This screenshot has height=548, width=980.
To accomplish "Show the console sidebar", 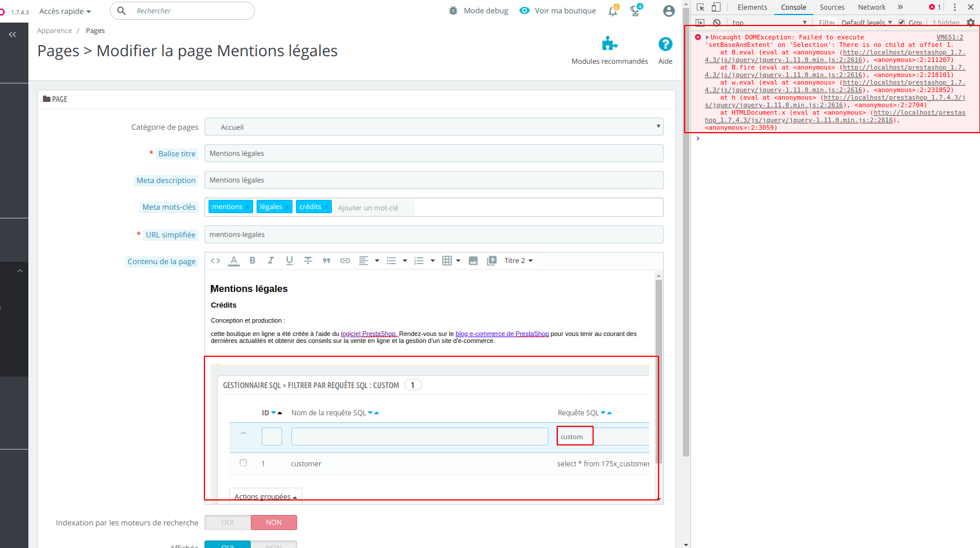I will pos(700,23).
